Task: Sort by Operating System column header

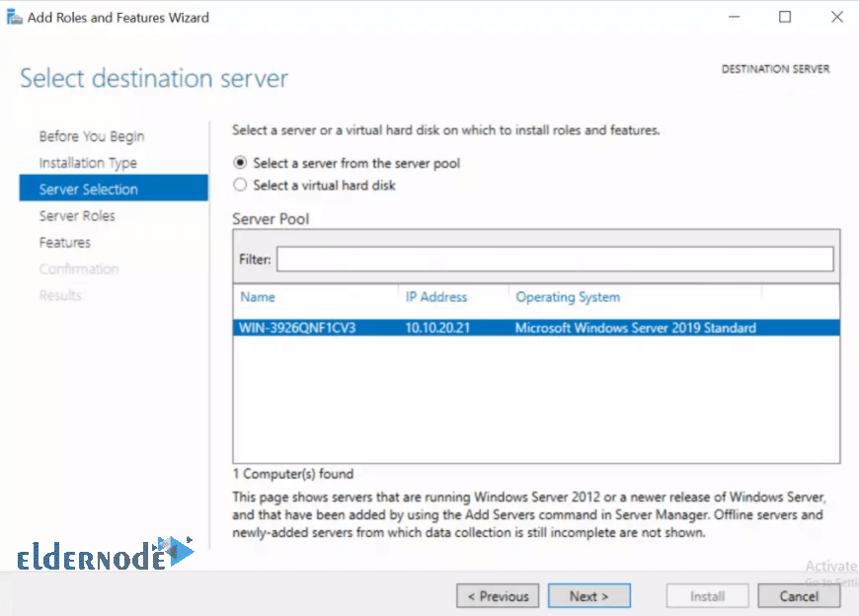Action: point(568,297)
